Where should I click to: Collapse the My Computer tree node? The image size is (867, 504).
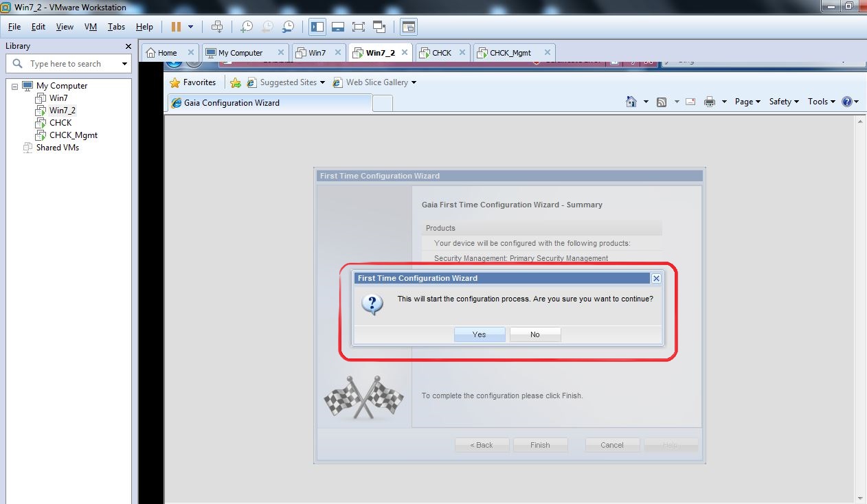pyautogui.click(x=14, y=87)
